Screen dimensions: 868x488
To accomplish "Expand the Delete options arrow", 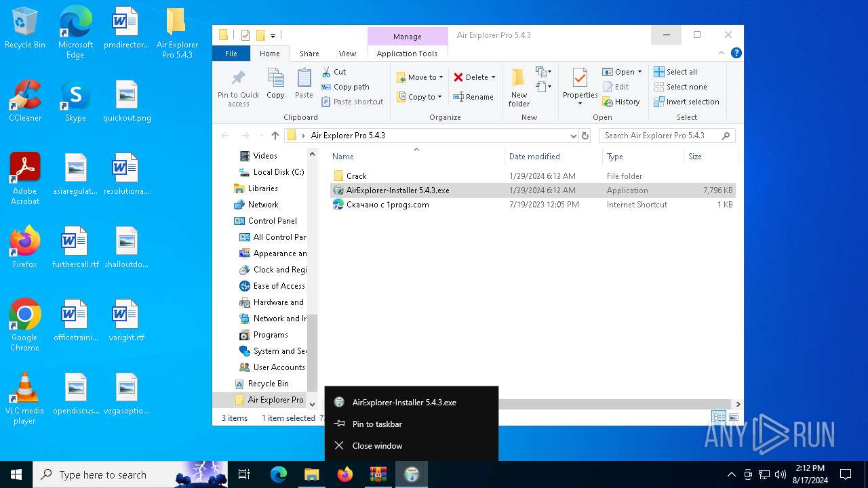I will click(x=493, y=77).
